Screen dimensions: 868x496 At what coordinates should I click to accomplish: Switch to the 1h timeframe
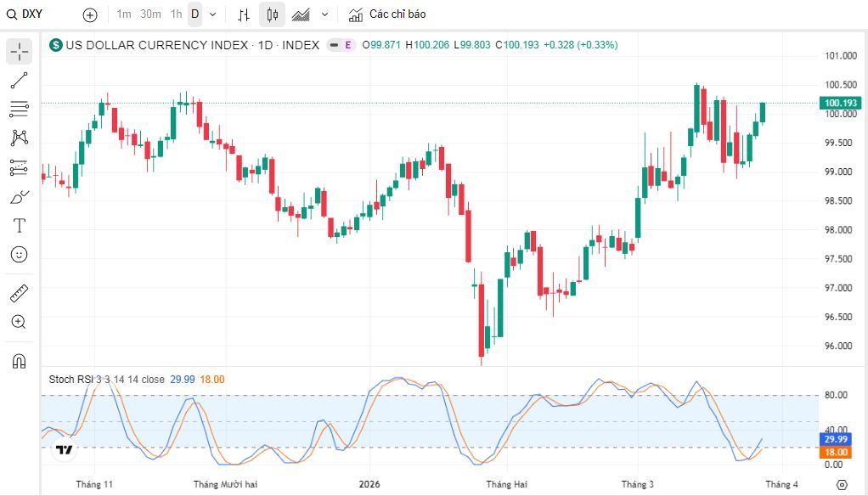pos(176,14)
